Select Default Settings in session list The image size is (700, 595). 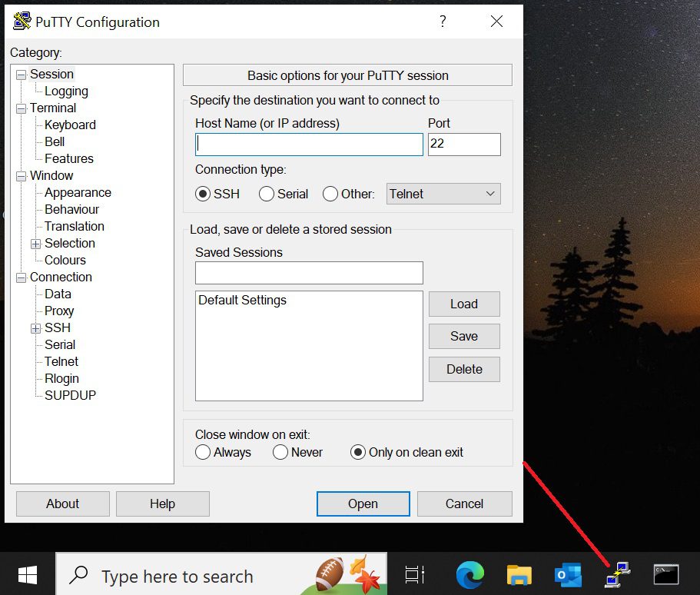(242, 300)
